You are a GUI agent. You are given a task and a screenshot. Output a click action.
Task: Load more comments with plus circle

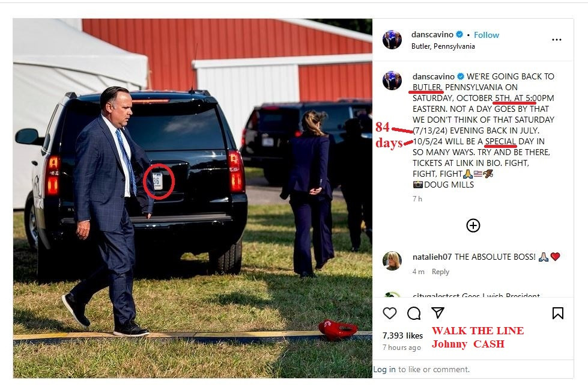(473, 225)
